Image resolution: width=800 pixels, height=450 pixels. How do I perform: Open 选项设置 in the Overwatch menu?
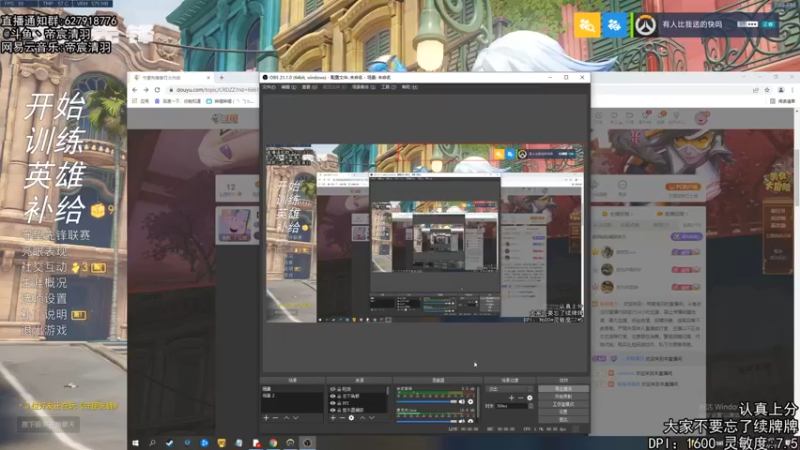(44, 298)
